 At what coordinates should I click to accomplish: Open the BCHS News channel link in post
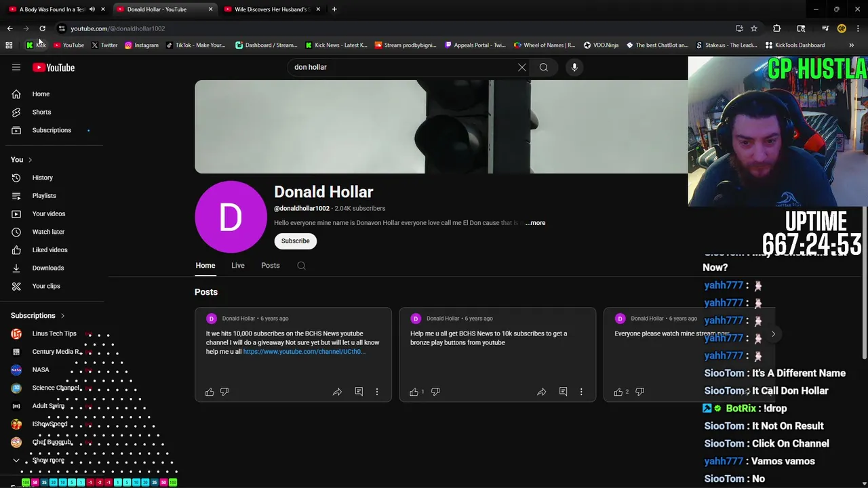point(304,352)
